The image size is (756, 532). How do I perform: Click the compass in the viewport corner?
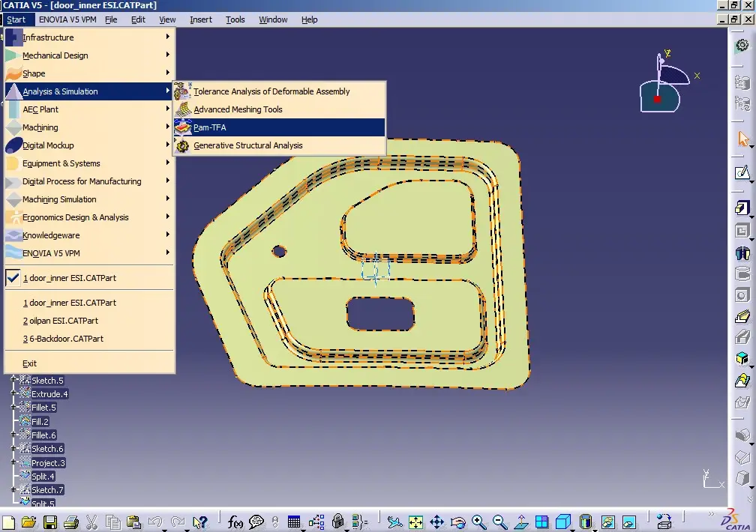point(667,82)
